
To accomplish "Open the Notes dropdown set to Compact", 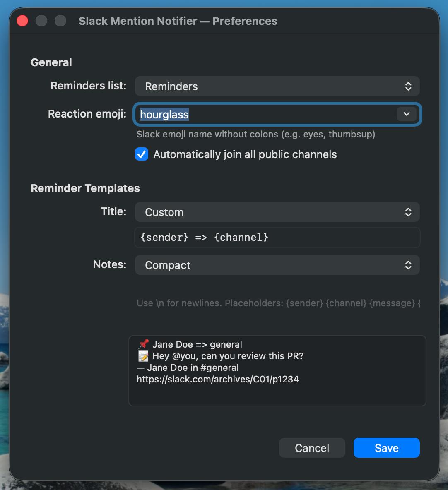I will point(277,265).
